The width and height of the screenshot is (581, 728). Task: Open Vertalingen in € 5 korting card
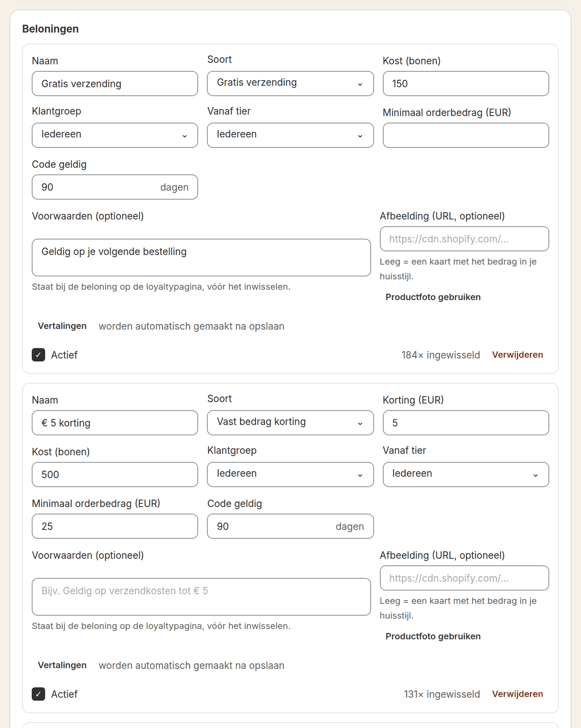tap(62, 665)
